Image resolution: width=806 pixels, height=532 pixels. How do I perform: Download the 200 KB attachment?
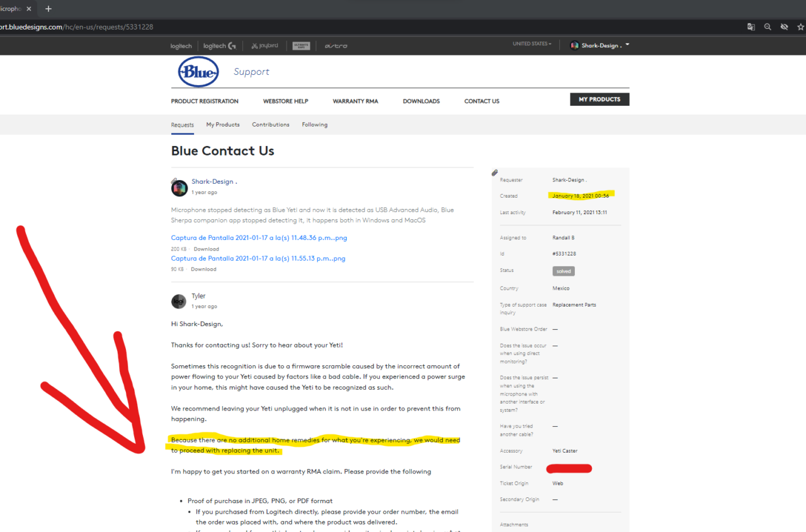click(x=206, y=249)
